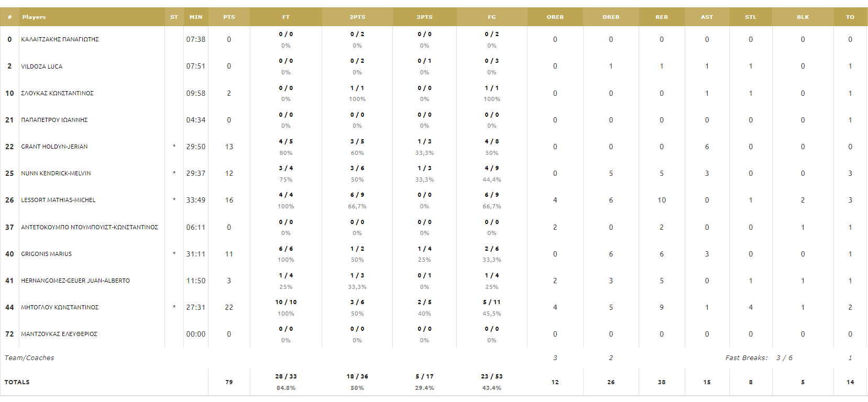868x402 pixels.
Task: Select the FT column header
Action: (286, 17)
